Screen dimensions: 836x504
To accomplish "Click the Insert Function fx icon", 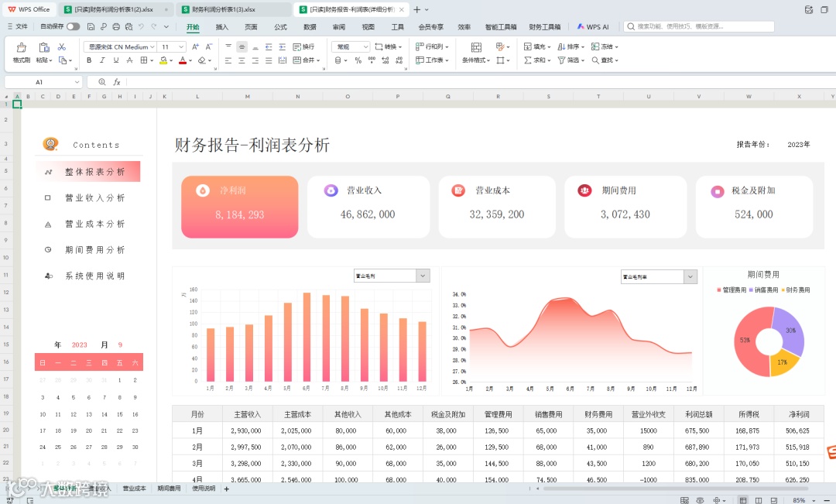I will pyautogui.click(x=117, y=81).
